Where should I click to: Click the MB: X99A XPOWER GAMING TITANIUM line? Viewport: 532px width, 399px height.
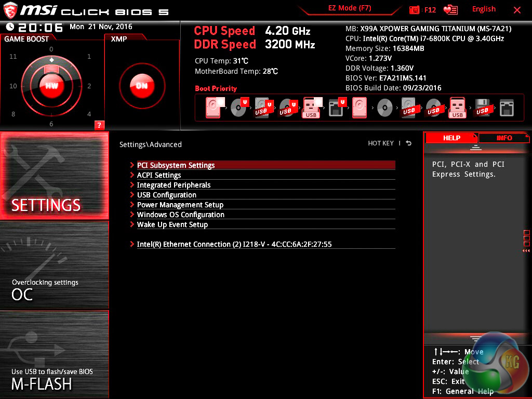pos(428,29)
